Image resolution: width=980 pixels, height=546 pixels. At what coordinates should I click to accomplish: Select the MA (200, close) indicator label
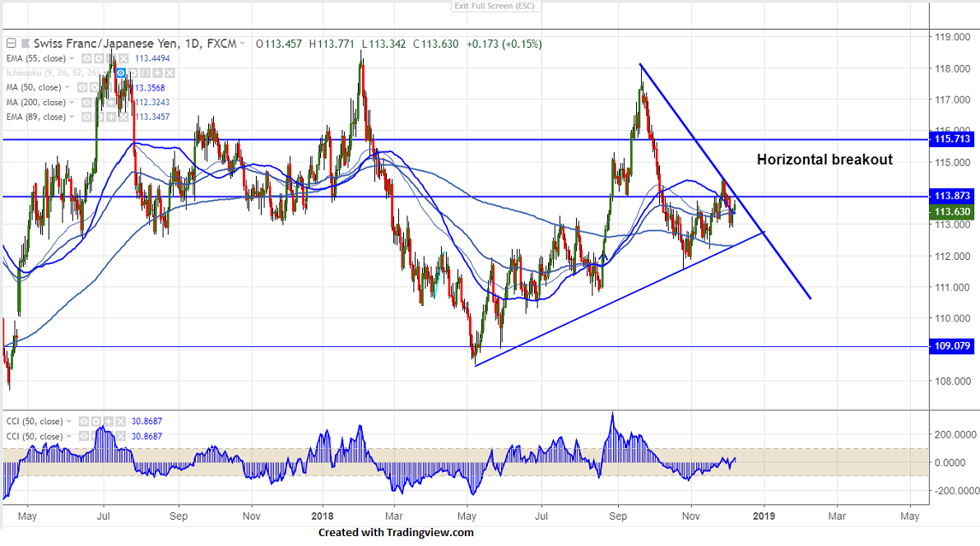35,103
